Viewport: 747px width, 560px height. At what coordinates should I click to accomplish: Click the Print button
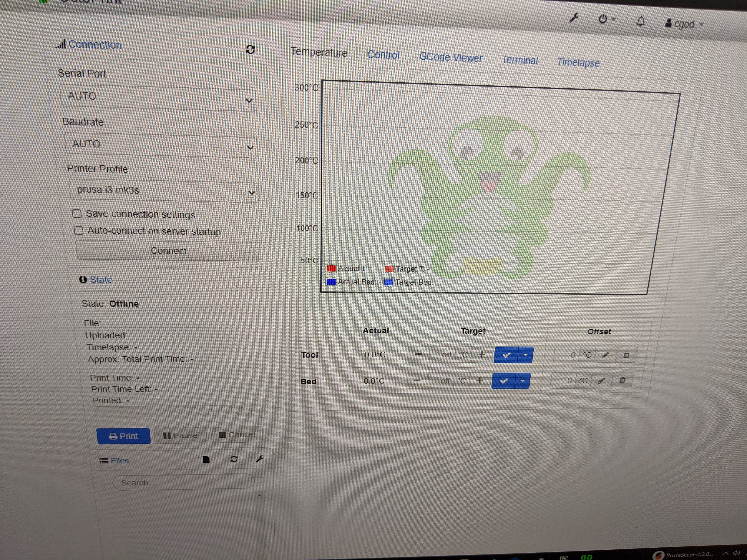[x=124, y=436]
